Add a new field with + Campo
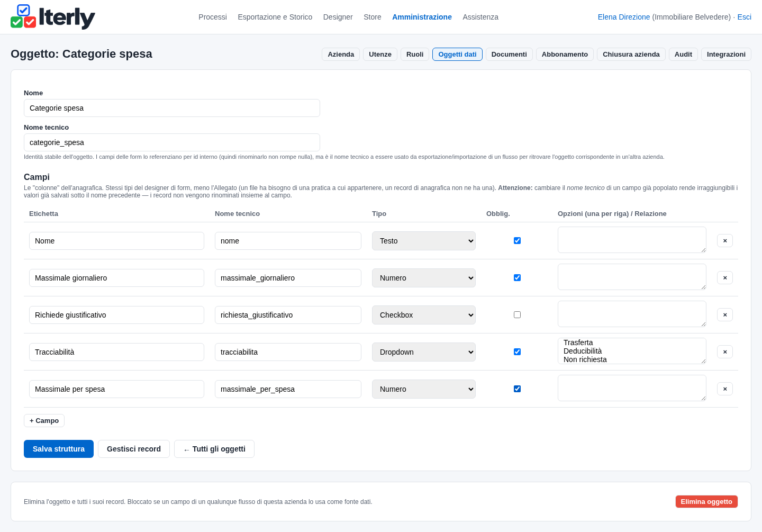Viewport: 762px width, 532px height. click(x=44, y=421)
